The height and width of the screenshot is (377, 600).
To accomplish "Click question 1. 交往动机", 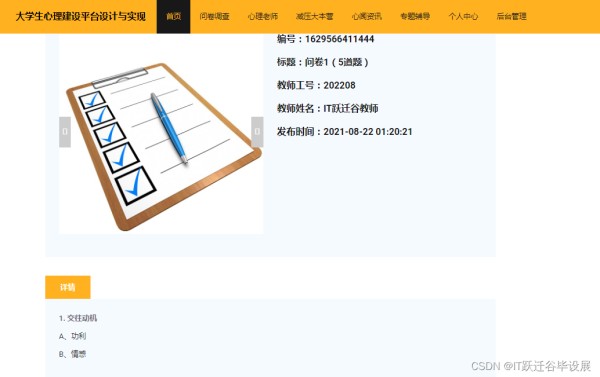I will tap(78, 318).
